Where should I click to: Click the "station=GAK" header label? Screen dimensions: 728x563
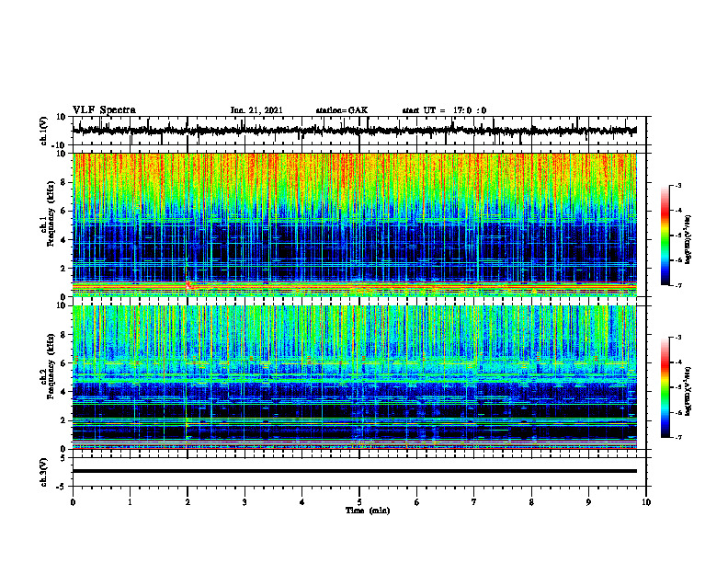point(342,110)
